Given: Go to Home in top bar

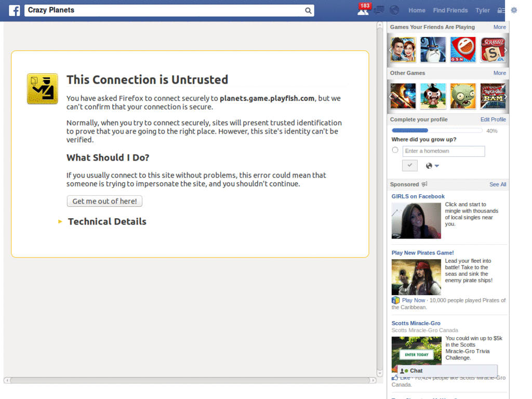Looking at the screenshot, I should coord(417,10).
